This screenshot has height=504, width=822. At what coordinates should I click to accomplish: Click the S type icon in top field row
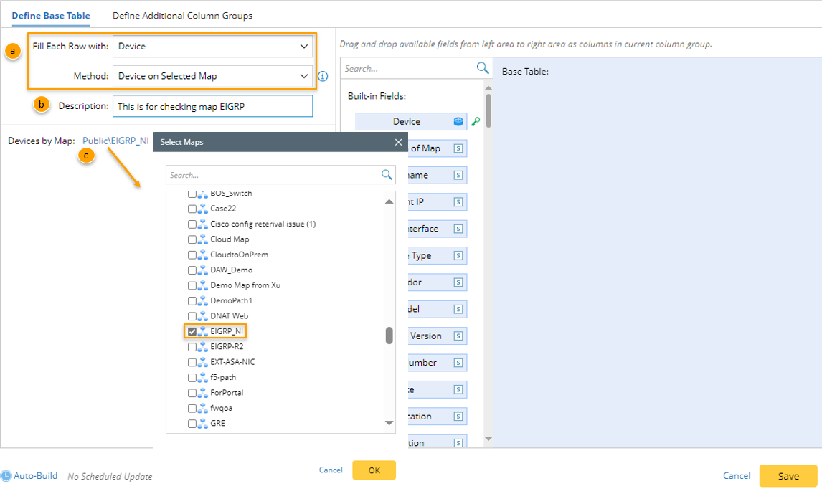[459, 148]
